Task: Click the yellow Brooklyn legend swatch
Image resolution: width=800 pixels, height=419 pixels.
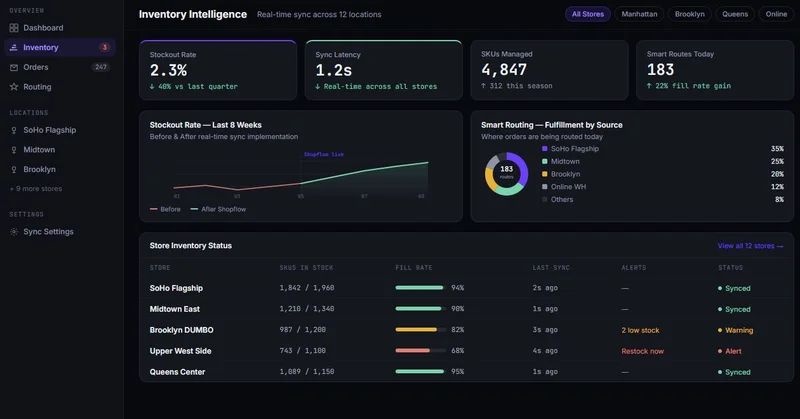Action: [544, 174]
